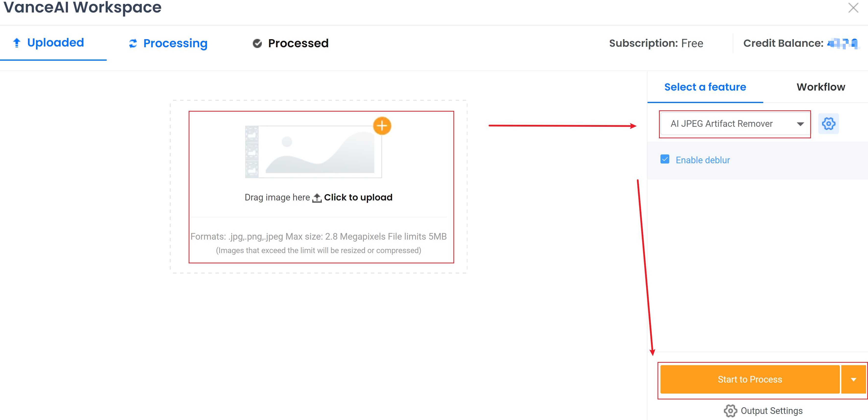Select the Select a feature tab
This screenshot has height=420, width=868.
coord(705,87)
